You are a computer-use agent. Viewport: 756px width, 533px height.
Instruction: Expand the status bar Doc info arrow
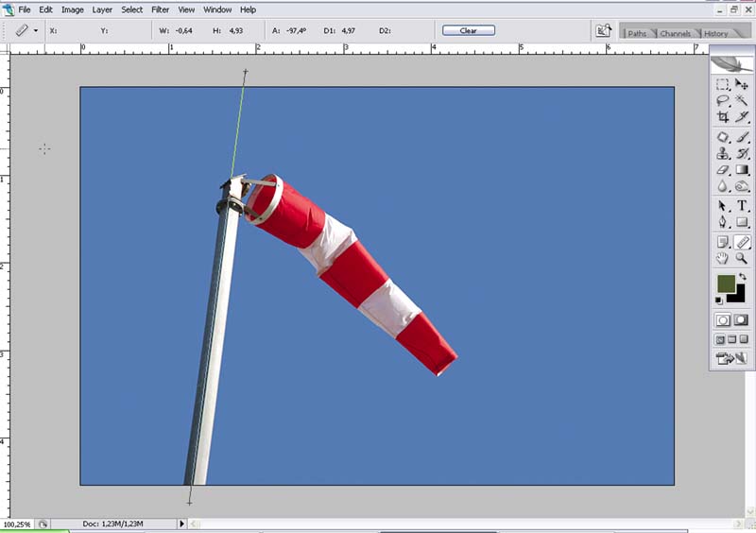pos(182,524)
